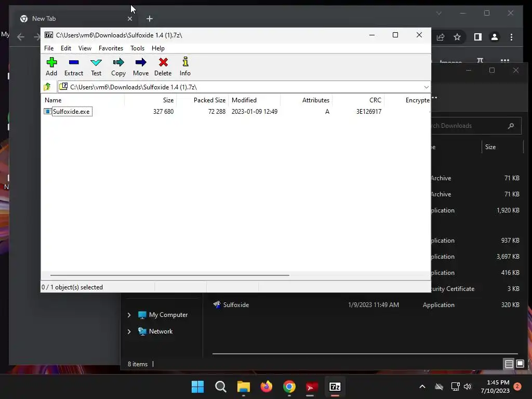Switch to 7-Zip taskbar icon
532x399 pixels.
(335, 387)
